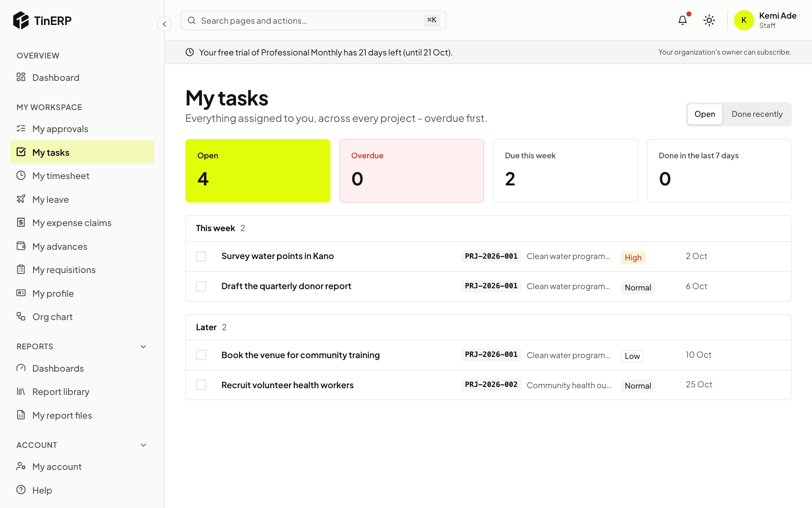Image resolution: width=812 pixels, height=508 pixels.
Task: Check off Draft the quarterly donor report
Action: 201,287
